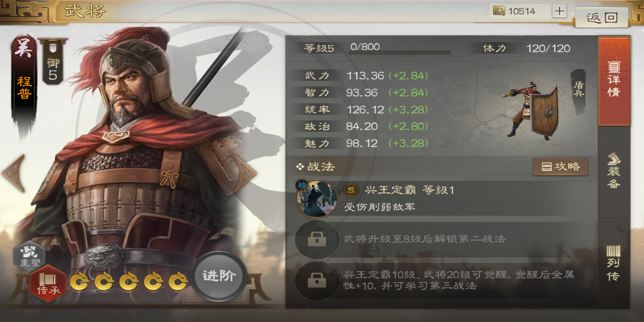Image resolution: width=644 pixels, height=322 pixels.
Task: Go to the previous general arrow
Action: (x=14, y=173)
